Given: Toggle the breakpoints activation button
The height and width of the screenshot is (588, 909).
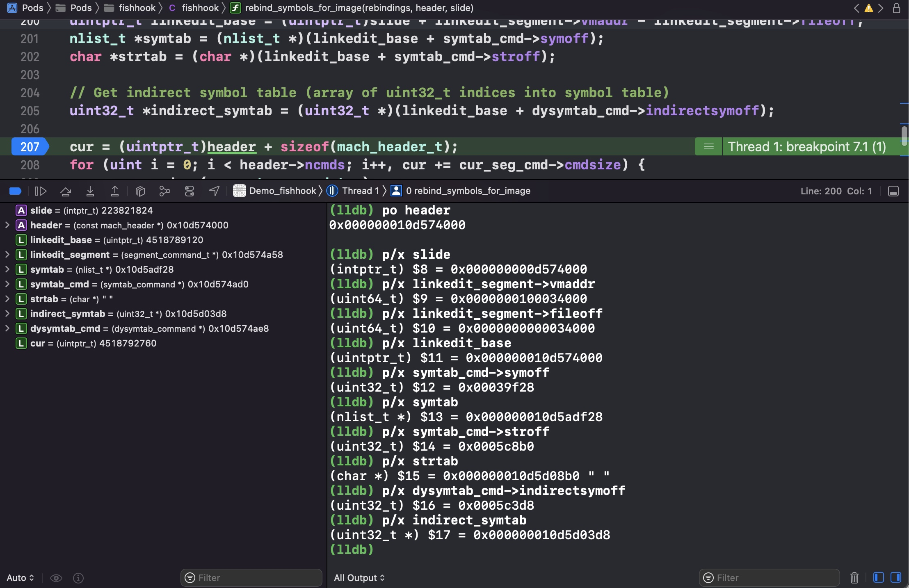Looking at the screenshot, I should [15, 191].
